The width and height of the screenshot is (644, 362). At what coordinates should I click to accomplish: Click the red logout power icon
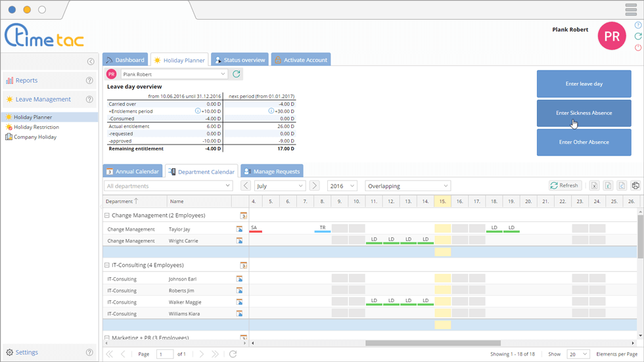point(638,47)
